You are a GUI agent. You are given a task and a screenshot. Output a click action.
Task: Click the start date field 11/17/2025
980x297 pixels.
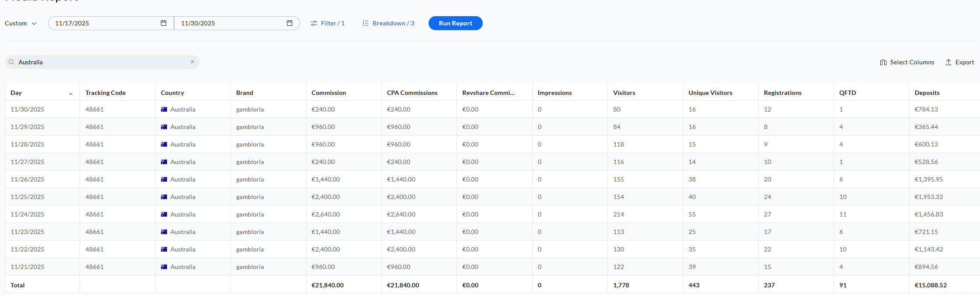tap(105, 23)
